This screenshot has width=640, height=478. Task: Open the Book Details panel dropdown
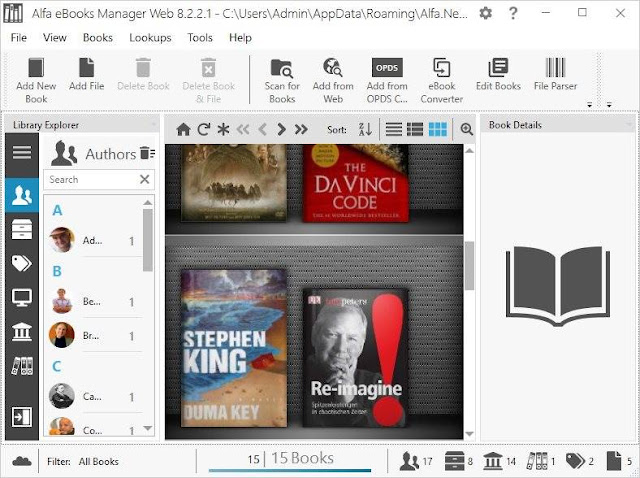[629, 125]
